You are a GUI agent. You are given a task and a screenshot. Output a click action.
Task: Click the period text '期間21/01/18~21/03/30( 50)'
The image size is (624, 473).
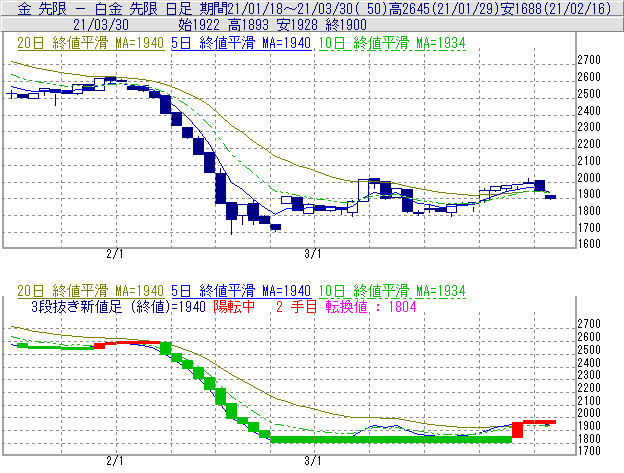(293, 8)
